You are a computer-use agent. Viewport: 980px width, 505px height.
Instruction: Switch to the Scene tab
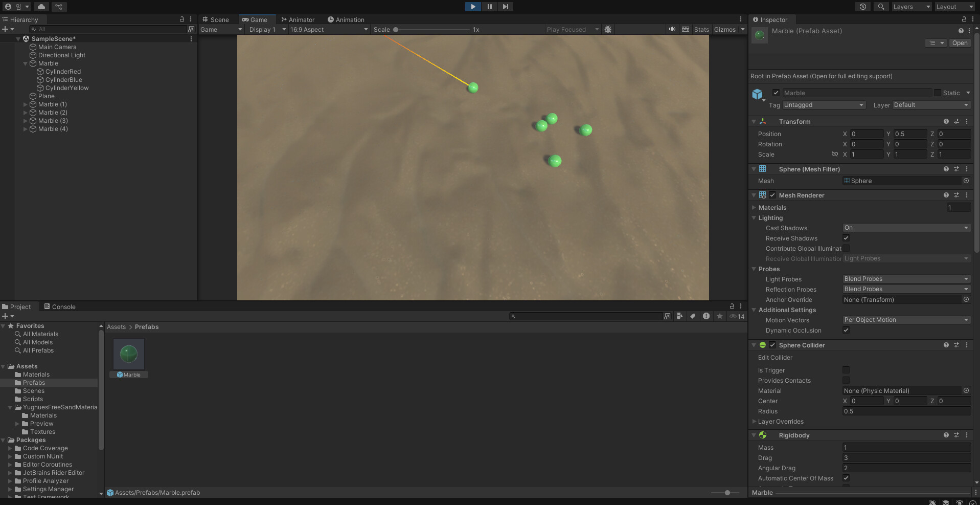click(x=216, y=19)
